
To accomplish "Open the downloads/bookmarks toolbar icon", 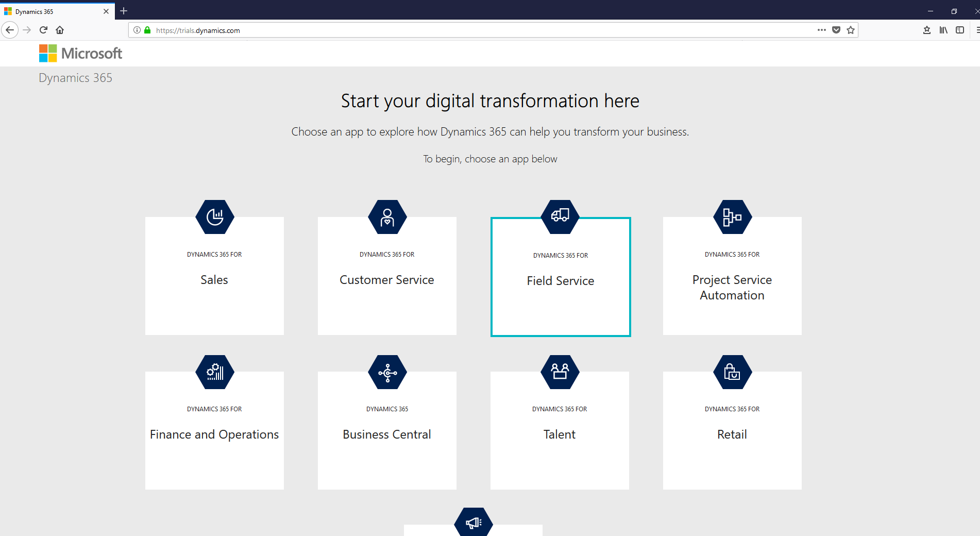I will [927, 30].
